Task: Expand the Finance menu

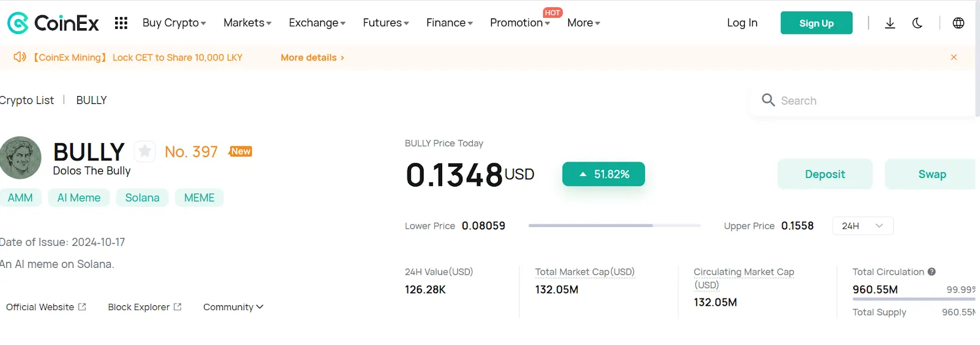Action: click(450, 23)
